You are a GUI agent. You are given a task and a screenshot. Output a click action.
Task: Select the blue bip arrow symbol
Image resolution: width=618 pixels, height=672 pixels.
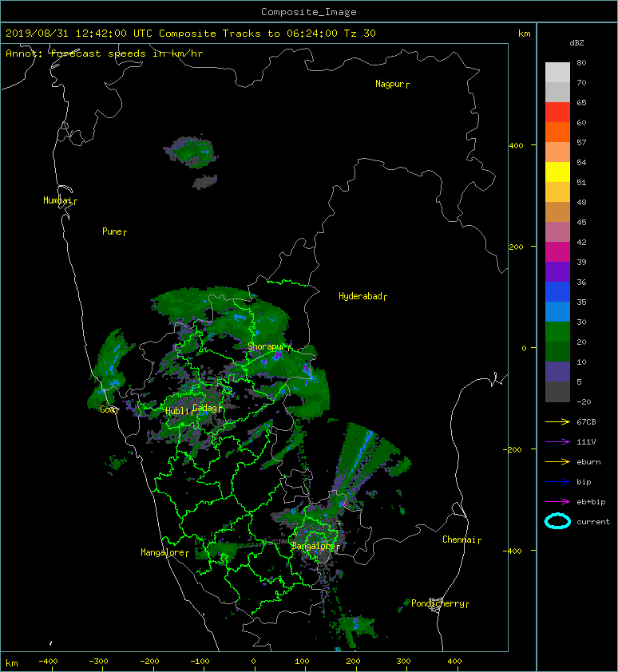coord(557,482)
